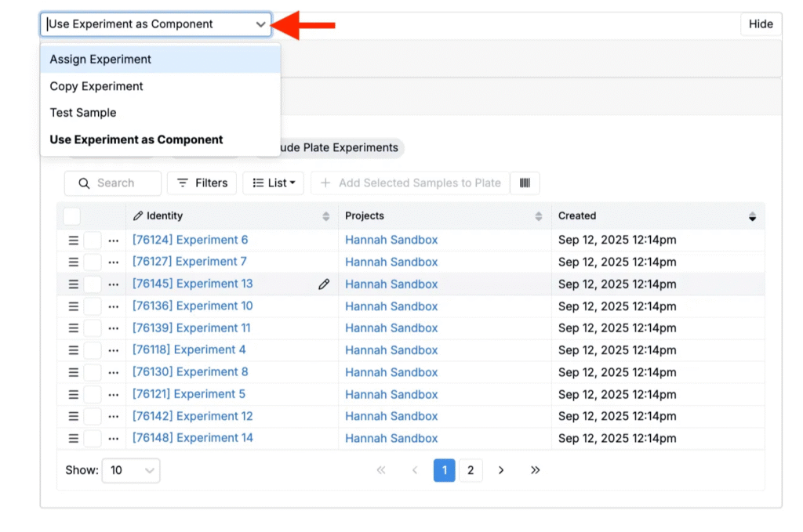803x532 pixels.
Task: Click the drag handle icon for Experiment 7
Action: click(73, 262)
